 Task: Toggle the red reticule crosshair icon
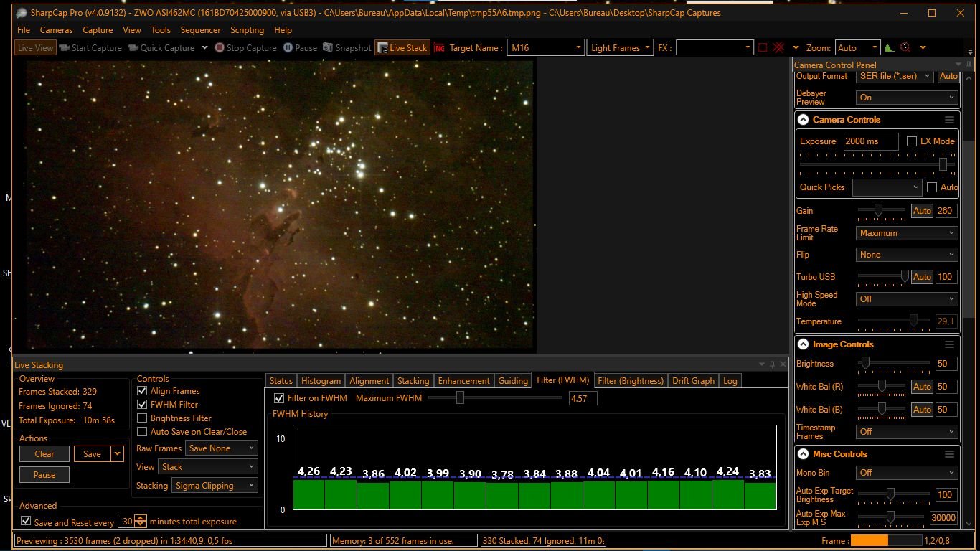point(778,48)
